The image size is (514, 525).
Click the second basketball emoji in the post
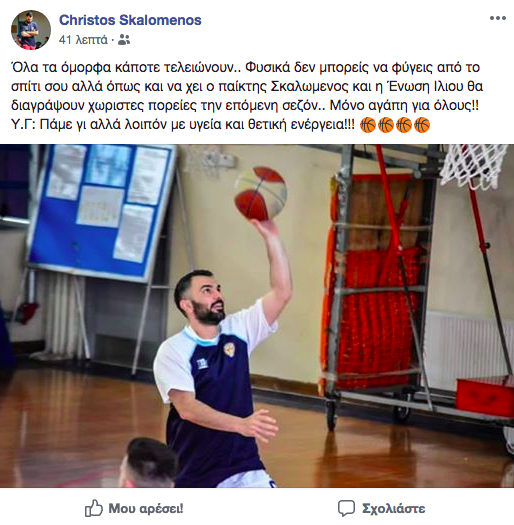point(386,125)
